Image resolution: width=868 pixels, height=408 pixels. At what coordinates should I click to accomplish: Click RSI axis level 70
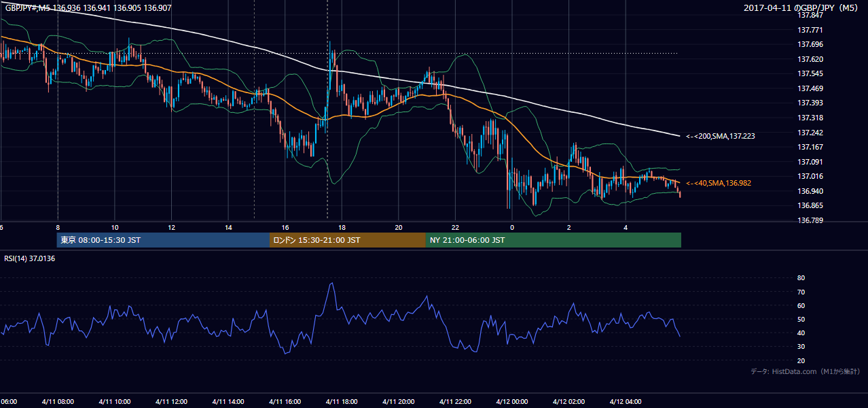(x=801, y=292)
